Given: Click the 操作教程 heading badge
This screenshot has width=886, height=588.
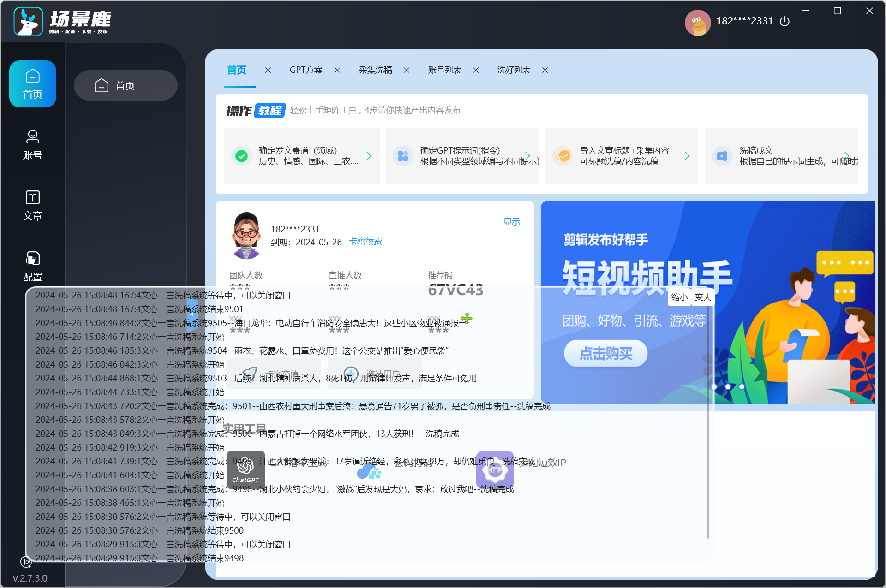Looking at the screenshot, I should (x=256, y=110).
